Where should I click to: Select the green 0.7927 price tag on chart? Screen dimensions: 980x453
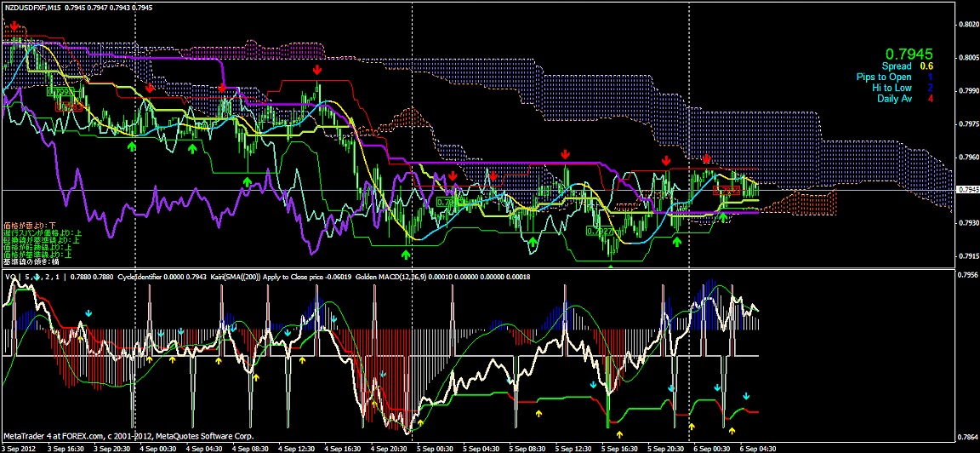(x=602, y=232)
